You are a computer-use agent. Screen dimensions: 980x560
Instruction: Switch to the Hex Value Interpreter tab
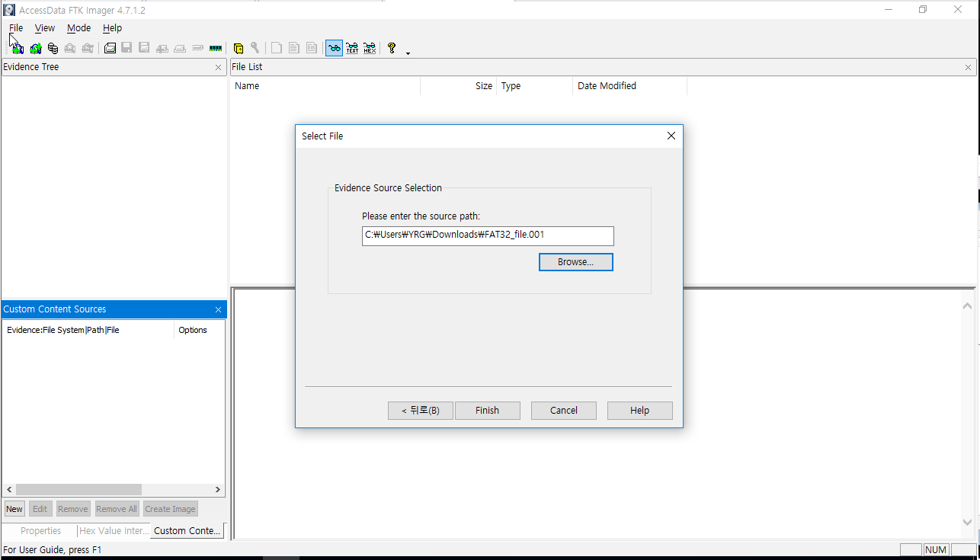(114, 531)
